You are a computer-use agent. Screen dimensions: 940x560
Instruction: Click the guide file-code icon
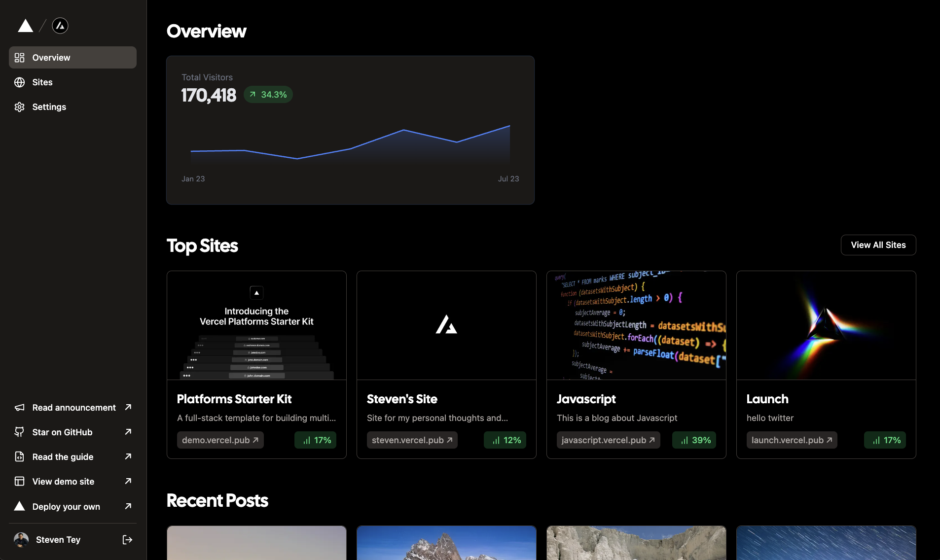(x=19, y=457)
